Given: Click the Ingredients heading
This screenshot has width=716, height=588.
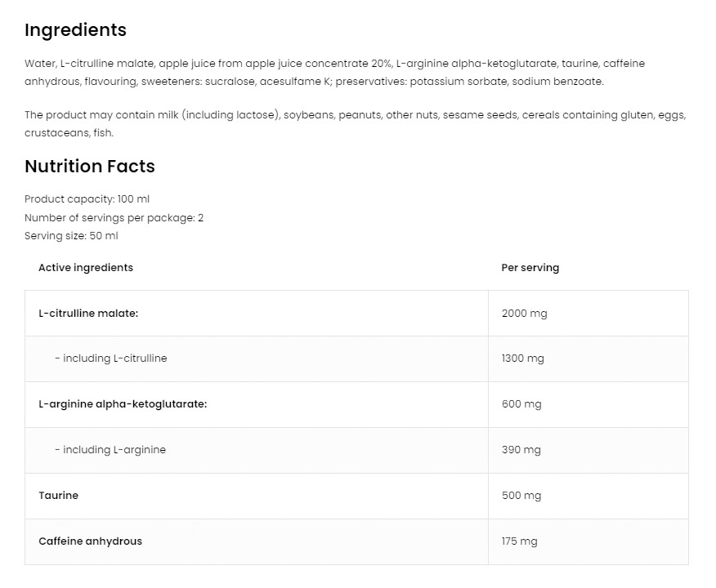Looking at the screenshot, I should point(75,30).
